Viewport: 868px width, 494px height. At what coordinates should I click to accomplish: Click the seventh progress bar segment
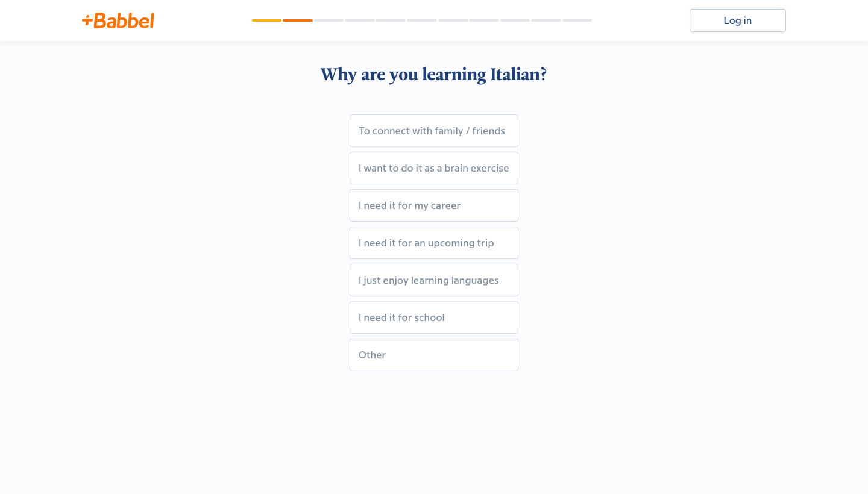[x=453, y=20]
